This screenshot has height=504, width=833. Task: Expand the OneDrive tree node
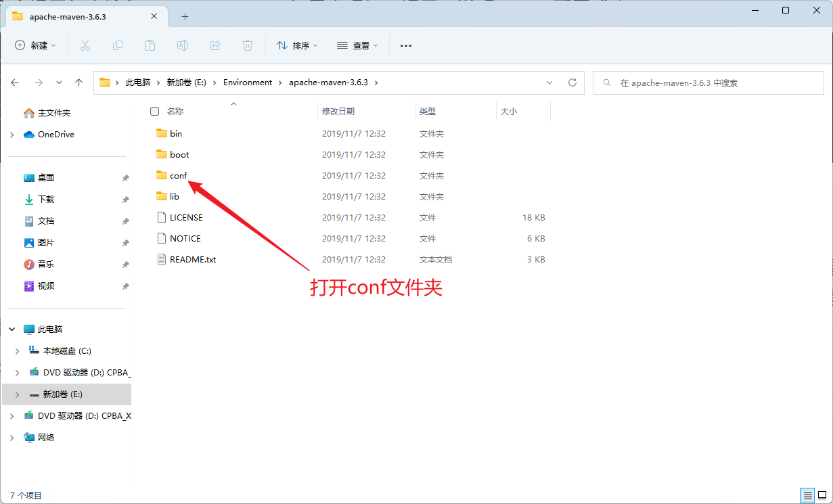point(12,135)
